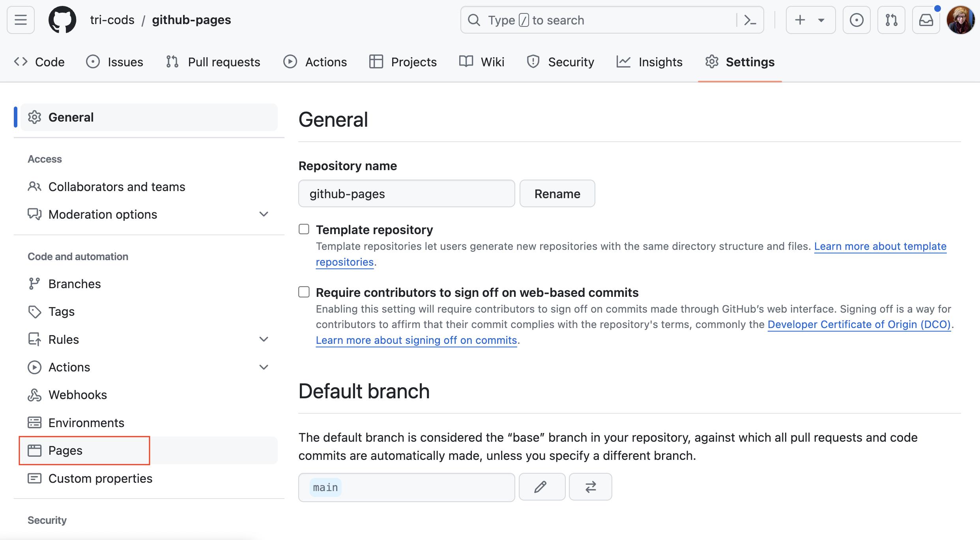Click the Security shield tab icon
Screen dimensions: 980x540
click(x=533, y=62)
